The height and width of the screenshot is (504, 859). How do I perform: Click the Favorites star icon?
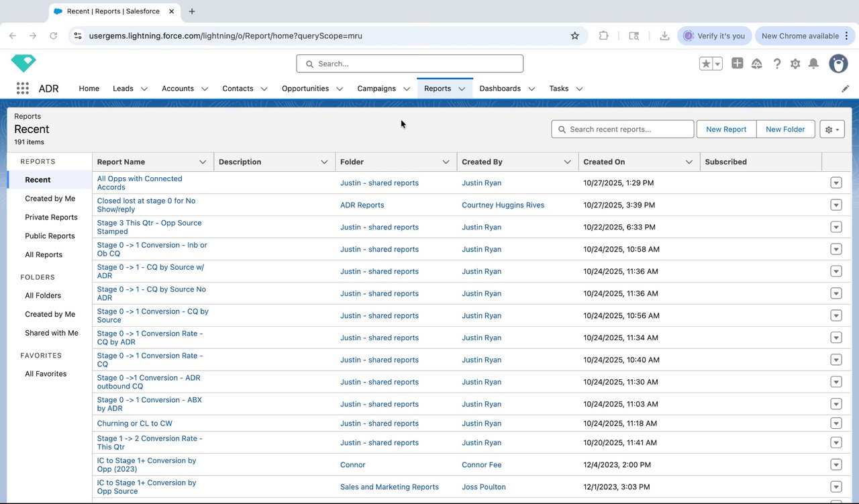(706, 64)
